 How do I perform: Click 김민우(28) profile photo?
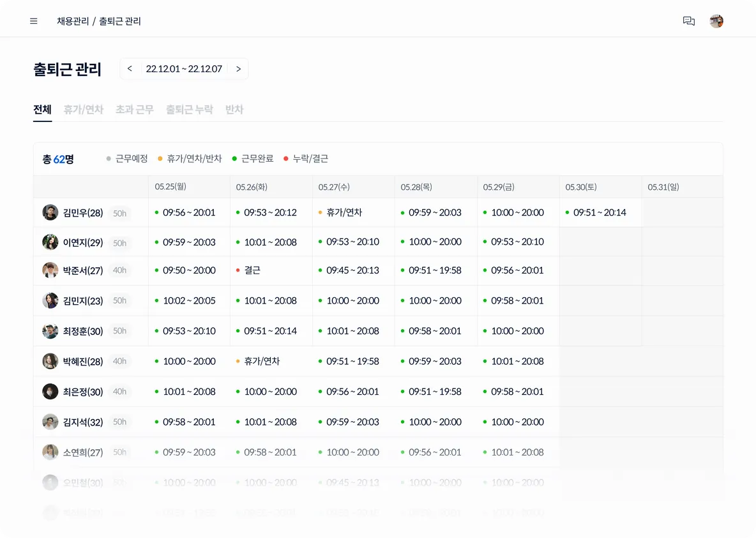[x=50, y=212]
